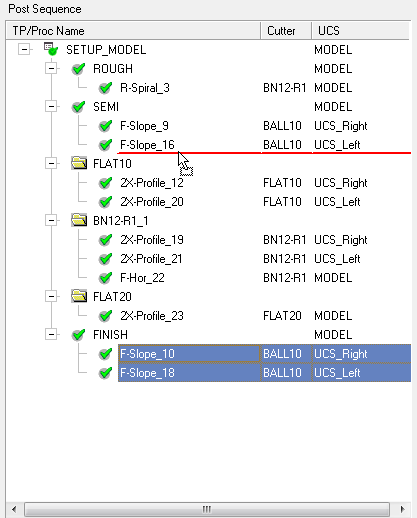The image size is (417, 518).
Task: Click the green checkmark beside FINISH
Action: coord(78,335)
